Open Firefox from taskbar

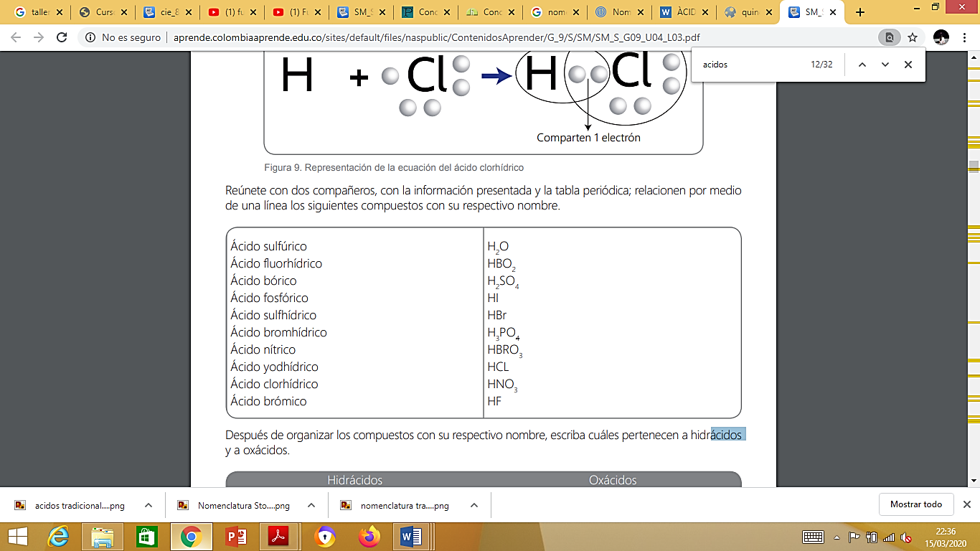(369, 537)
